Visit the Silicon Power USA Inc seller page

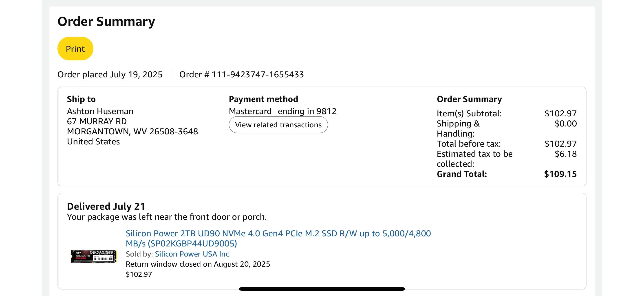(x=192, y=254)
